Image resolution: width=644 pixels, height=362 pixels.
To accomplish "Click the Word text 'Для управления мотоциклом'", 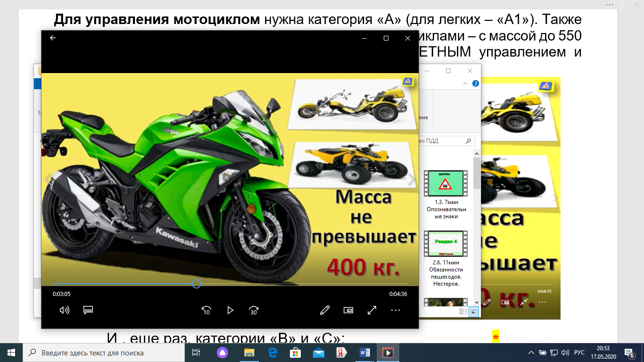I will pyautogui.click(x=157, y=20).
